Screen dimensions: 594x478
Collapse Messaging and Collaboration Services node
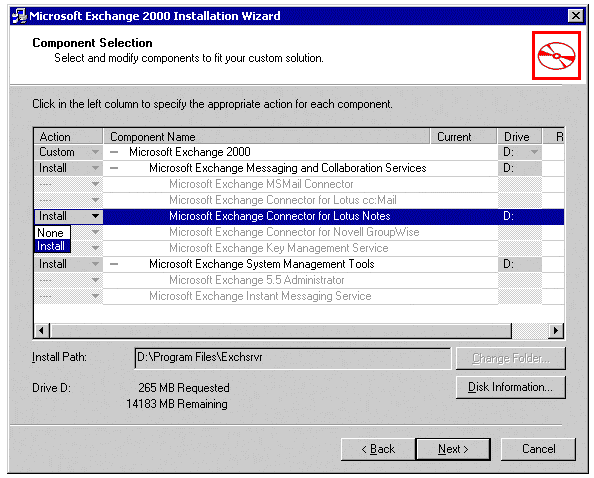point(114,168)
